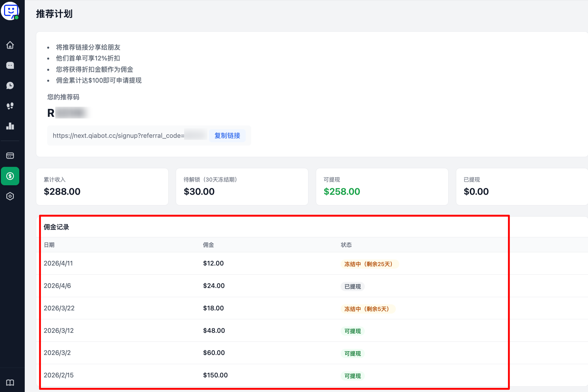Click the date 2026/4/6
The width and height of the screenshot is (588, 392).
click(x=57, y=286)
